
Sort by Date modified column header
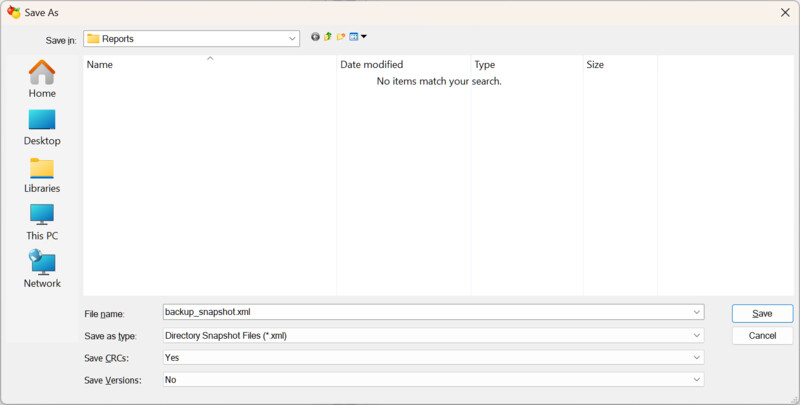tap(404, 64)
